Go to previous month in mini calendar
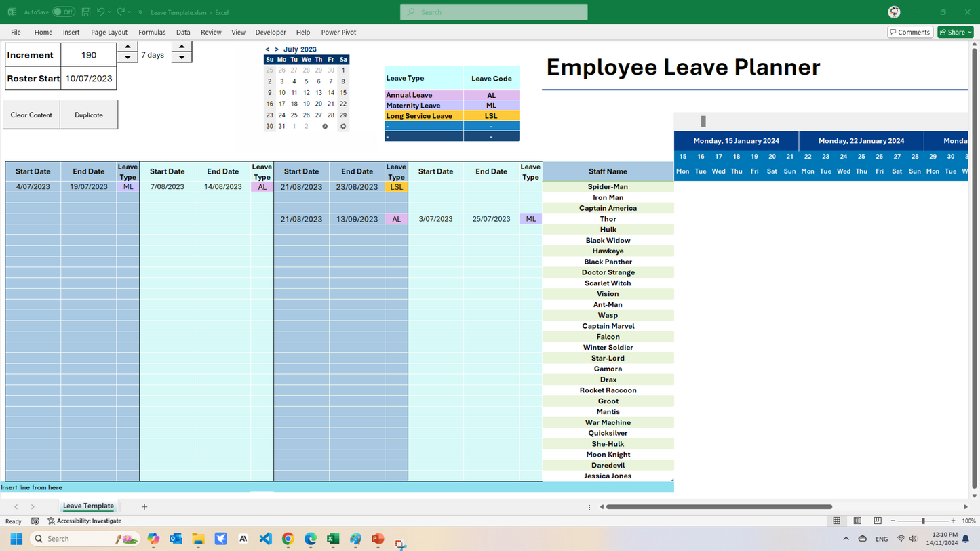 (267, 49)
